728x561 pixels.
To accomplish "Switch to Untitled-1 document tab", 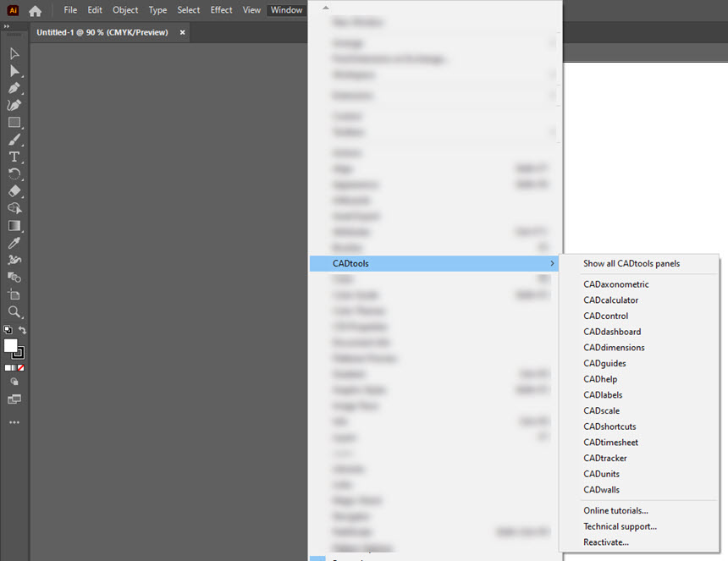I will (102, 32).
